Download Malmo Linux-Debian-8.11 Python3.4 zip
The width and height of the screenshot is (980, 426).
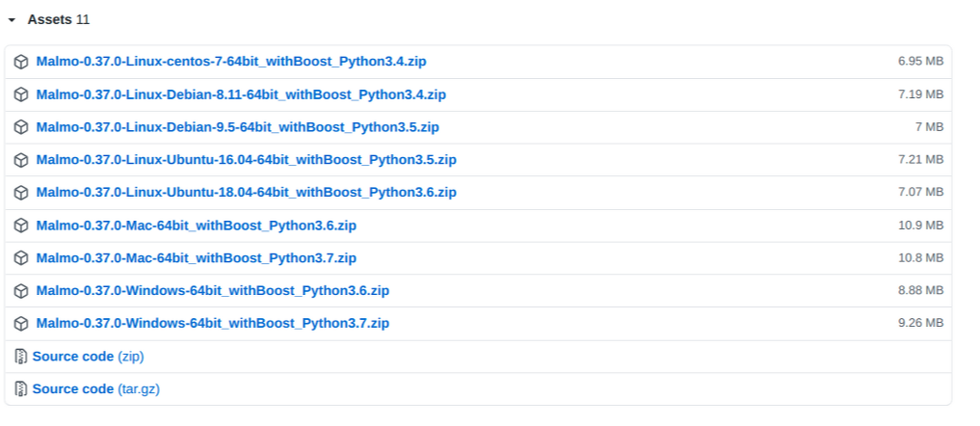coord(241,94)
